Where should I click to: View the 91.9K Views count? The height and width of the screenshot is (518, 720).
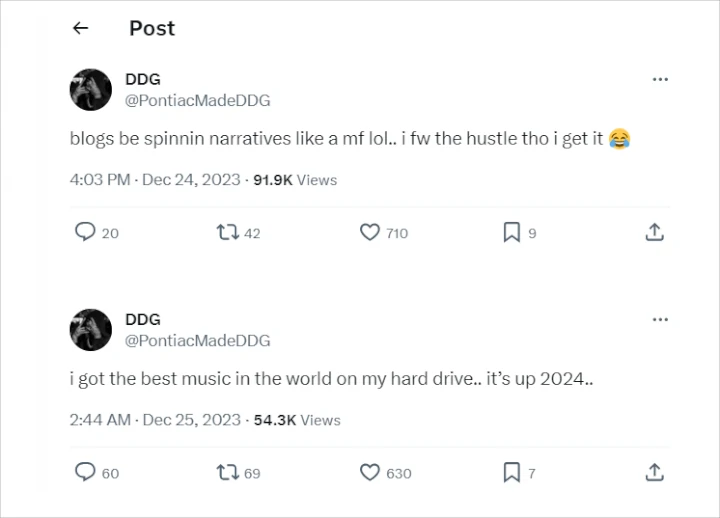(x=294, y=180)
